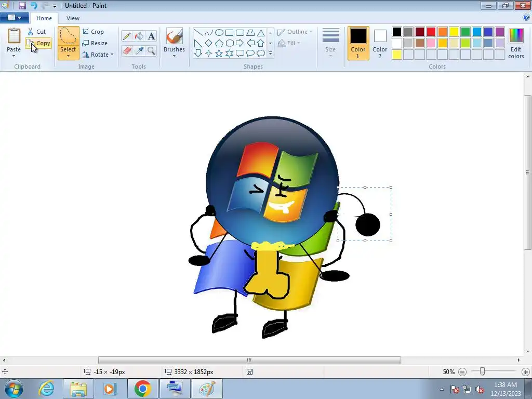532x399 pixels.
Task: Click the Save icon in quick access toolbar
Action: (x=22, y=5)
